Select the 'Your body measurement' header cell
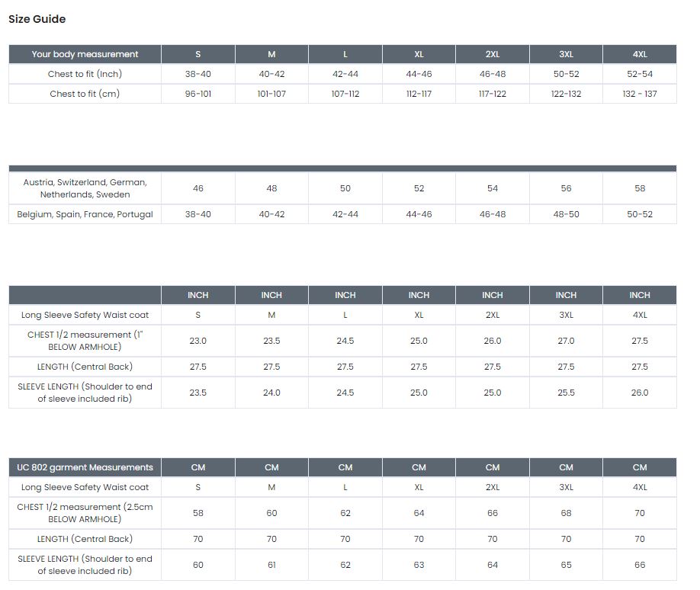The image size is (700, 590). (x=85, y=54)
